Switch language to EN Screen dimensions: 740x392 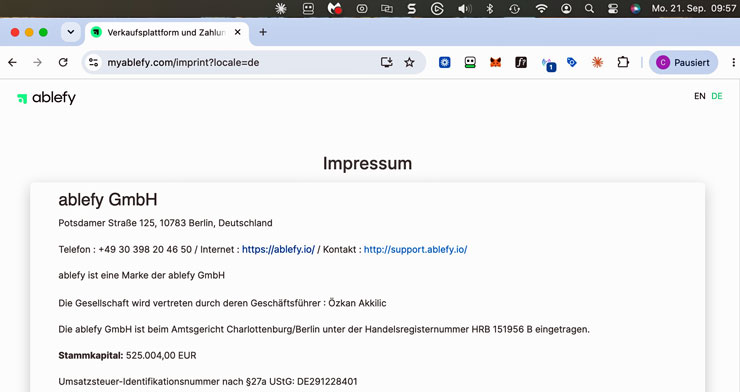(699, 96)
